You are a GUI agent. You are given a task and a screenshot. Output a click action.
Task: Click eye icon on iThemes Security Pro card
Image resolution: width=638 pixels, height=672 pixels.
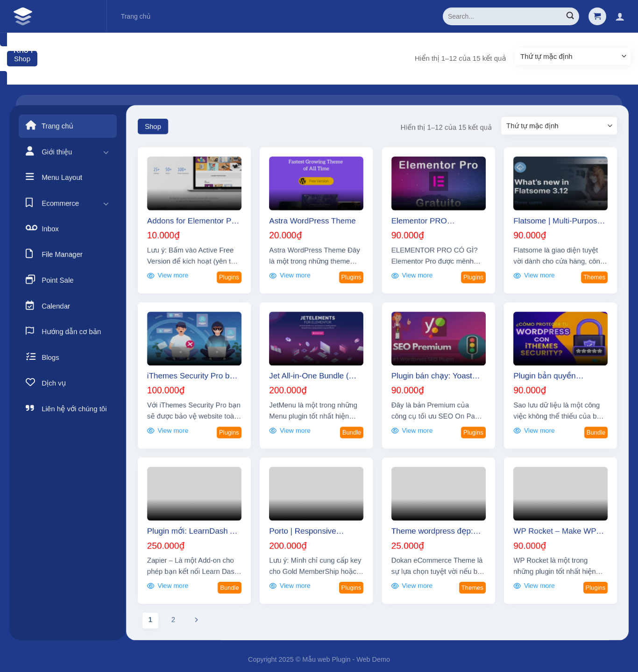coord(151,431)
